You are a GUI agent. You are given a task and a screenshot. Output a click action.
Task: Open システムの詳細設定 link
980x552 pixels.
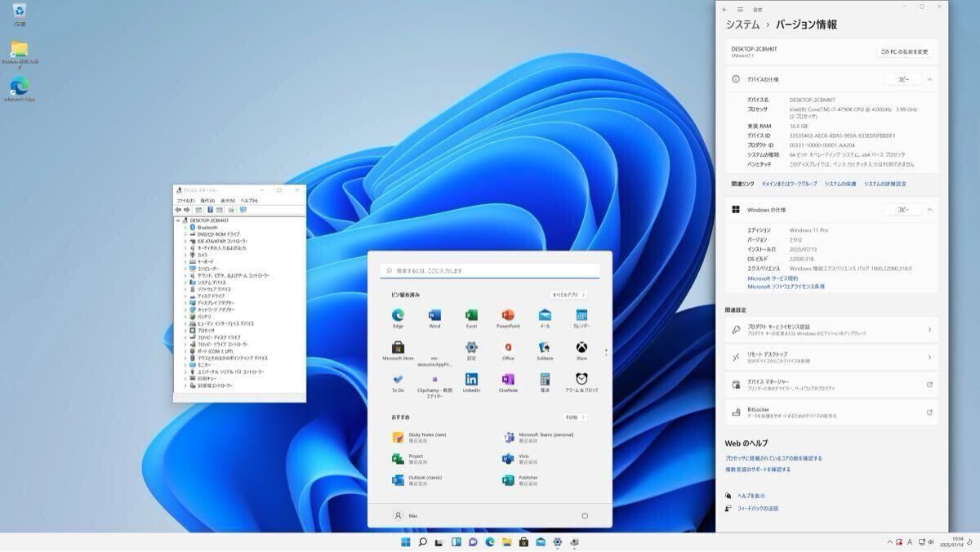coord(885,184)
